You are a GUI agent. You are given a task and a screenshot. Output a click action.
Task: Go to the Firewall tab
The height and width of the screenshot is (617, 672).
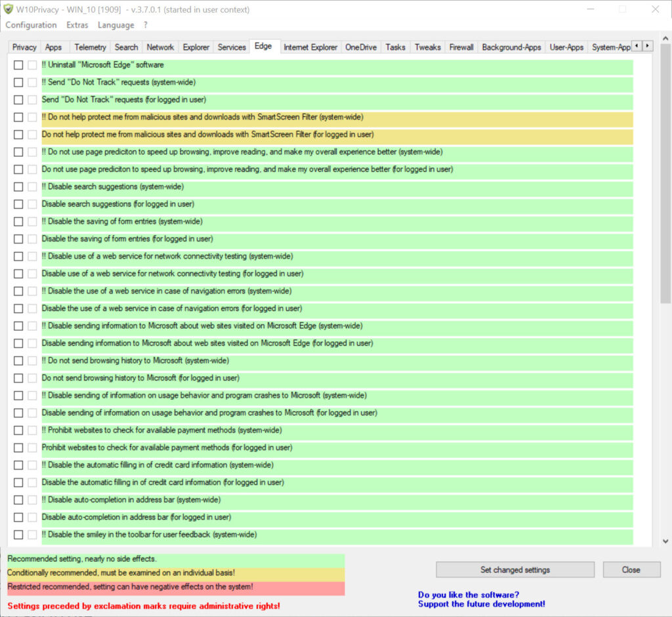(461, 47)
